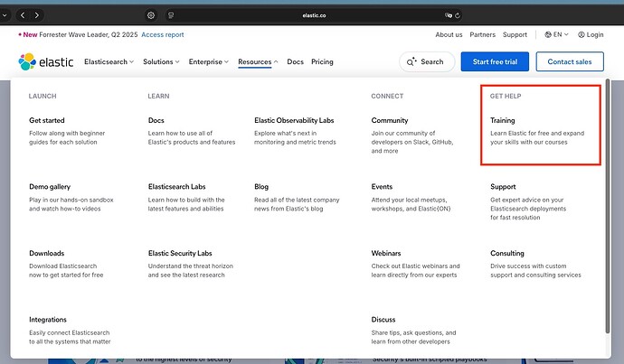Click the mega menu vertical scrollbar

point(608,206)
